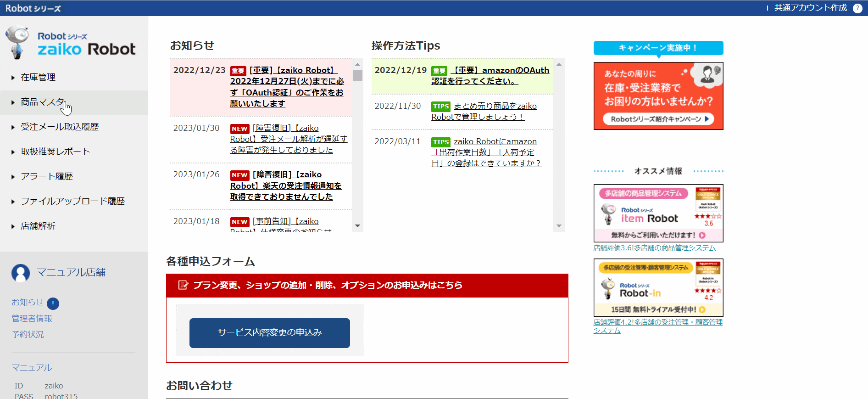Open the Robot-in banner image
This screenshot has width=868, height=399.
(658, 287)
